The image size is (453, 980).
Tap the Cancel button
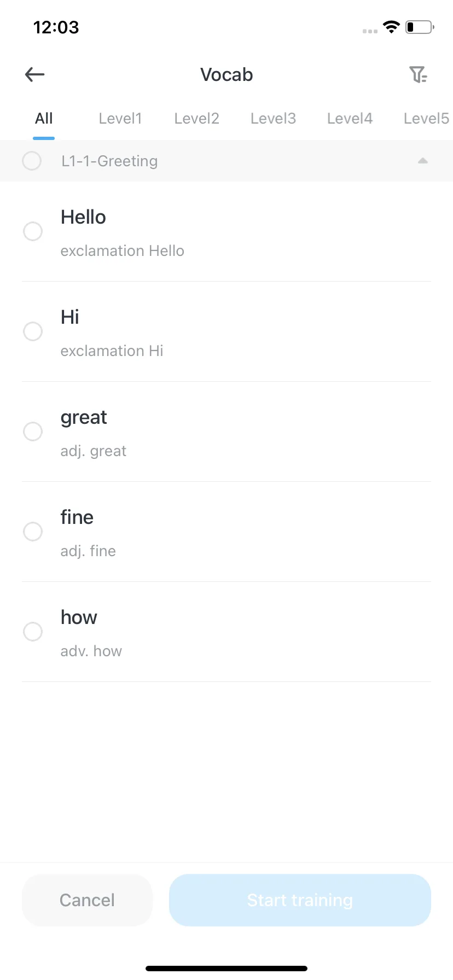coord(87,900)
